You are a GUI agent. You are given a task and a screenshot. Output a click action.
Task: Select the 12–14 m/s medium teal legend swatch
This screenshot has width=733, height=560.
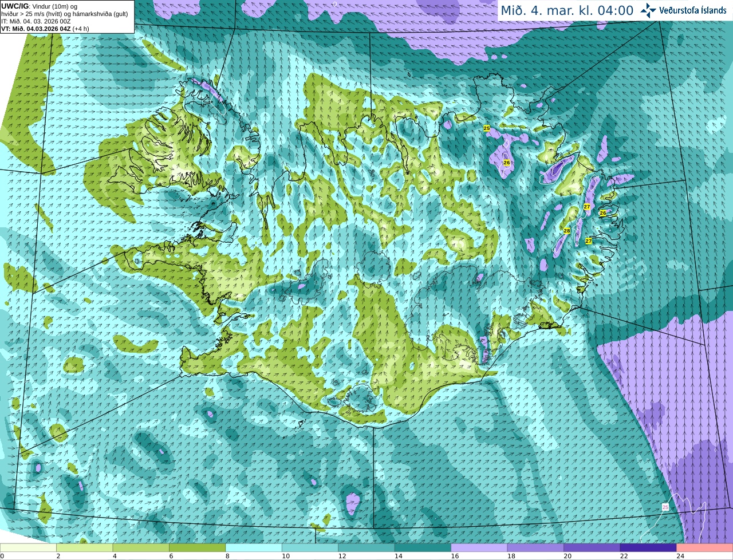click(x=366, y=548)
